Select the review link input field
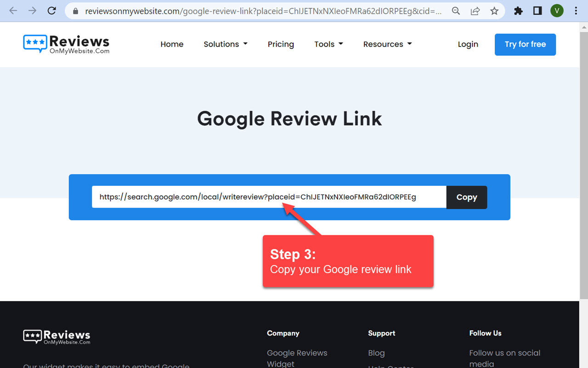 269,197
